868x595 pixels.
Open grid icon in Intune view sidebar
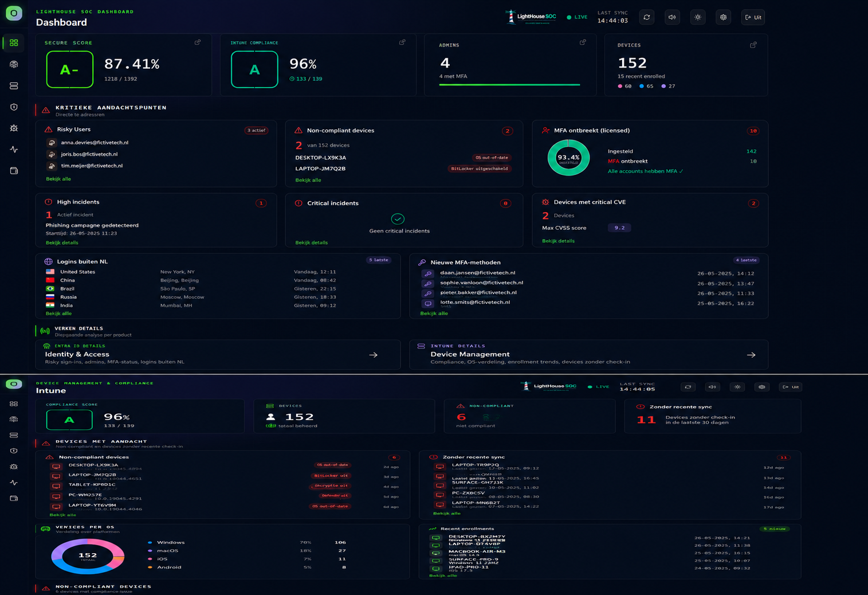coord(14,404)
